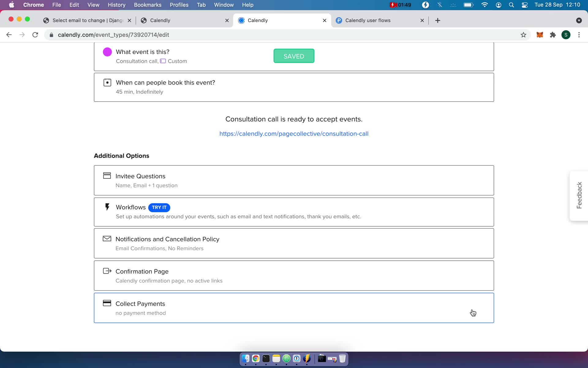588x368 pixels.
Task: Click the Notifications and Cancellation Policy envelope icon
Action: pos(107,239)
